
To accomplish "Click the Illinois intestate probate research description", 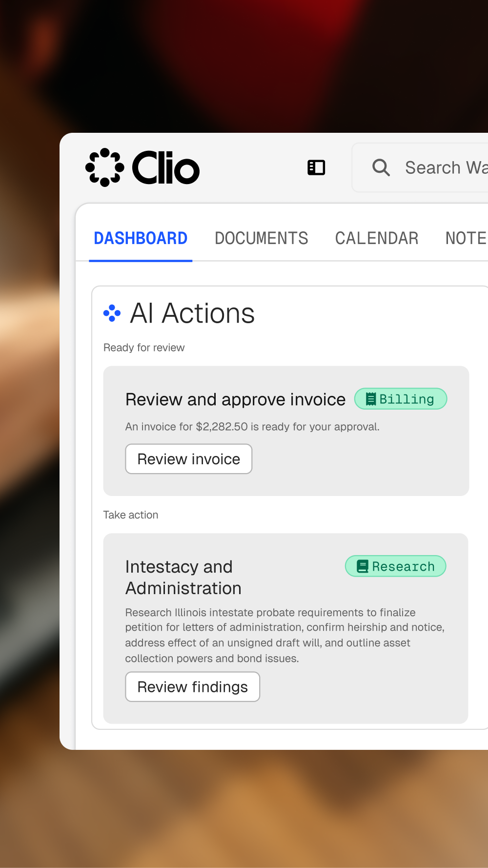I will [x=285, y=635].
